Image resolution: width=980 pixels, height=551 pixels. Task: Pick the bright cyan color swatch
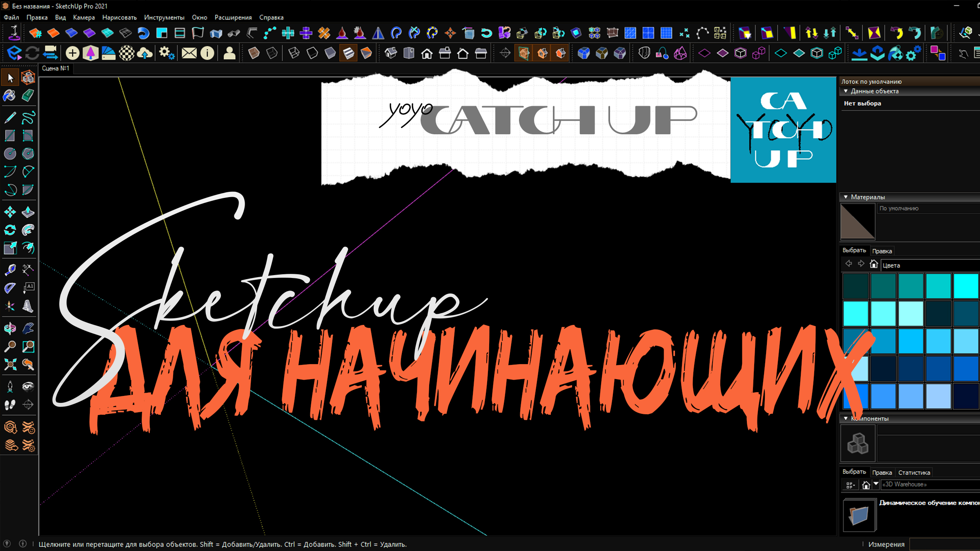click(x=966, y=286)
